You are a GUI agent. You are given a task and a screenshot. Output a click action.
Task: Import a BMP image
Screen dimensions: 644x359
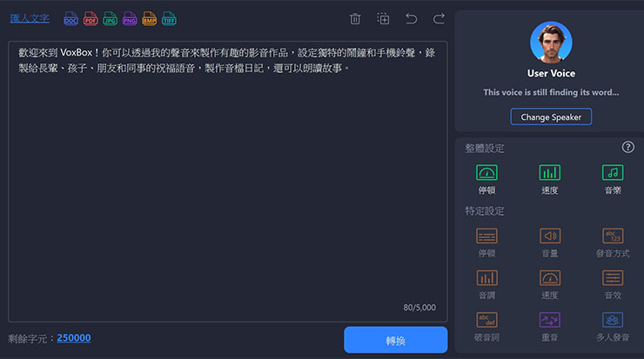coord(149,19)
